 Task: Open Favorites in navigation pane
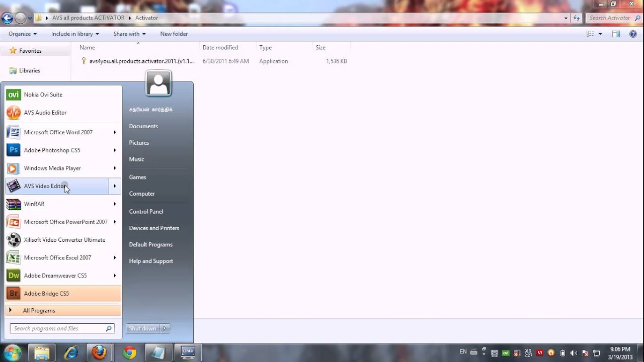point(30,51)
